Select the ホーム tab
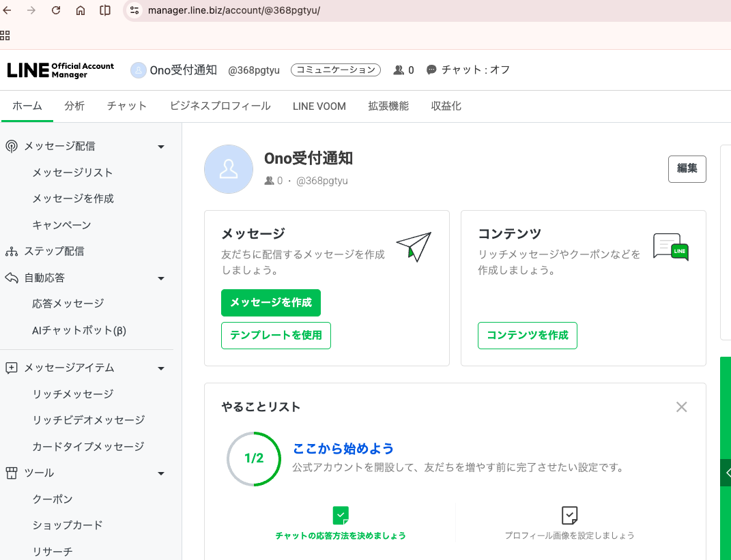This screenshot has height=560, width=731. pyautogui.click(x=27, y=106)
